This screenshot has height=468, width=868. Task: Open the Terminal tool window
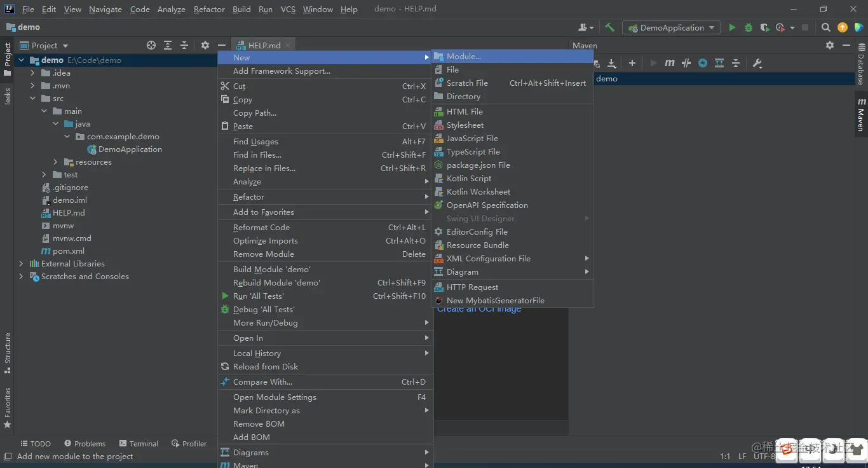point(137,443)
